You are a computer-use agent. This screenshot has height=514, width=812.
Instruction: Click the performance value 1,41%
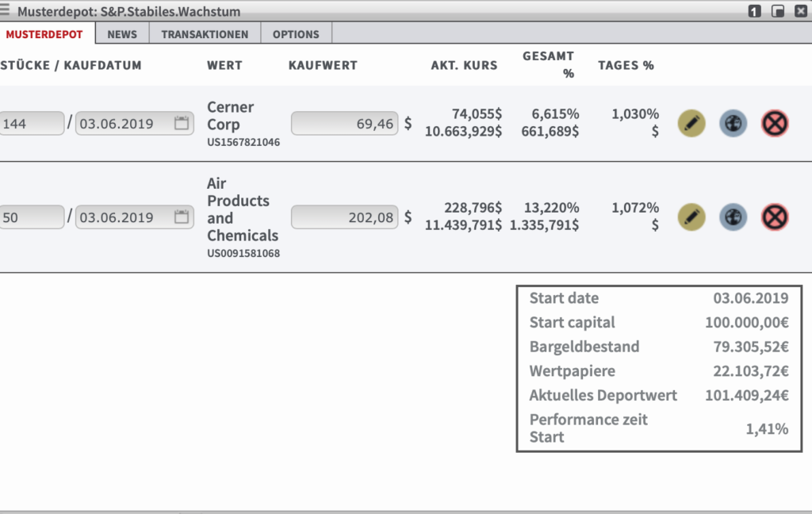[767, 429]
